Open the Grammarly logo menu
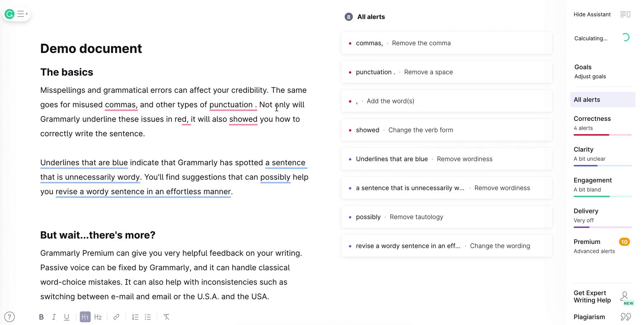 coord(10,14)
